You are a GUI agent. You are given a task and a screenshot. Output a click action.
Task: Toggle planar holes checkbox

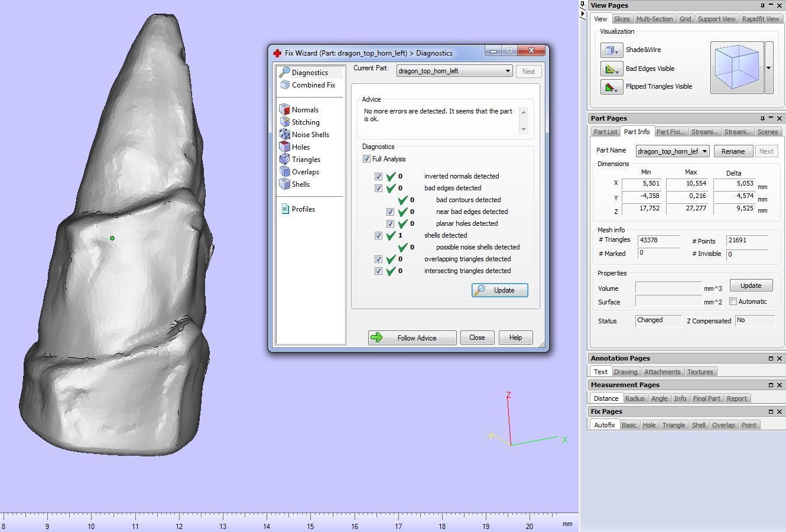click(x=391, y=223)
